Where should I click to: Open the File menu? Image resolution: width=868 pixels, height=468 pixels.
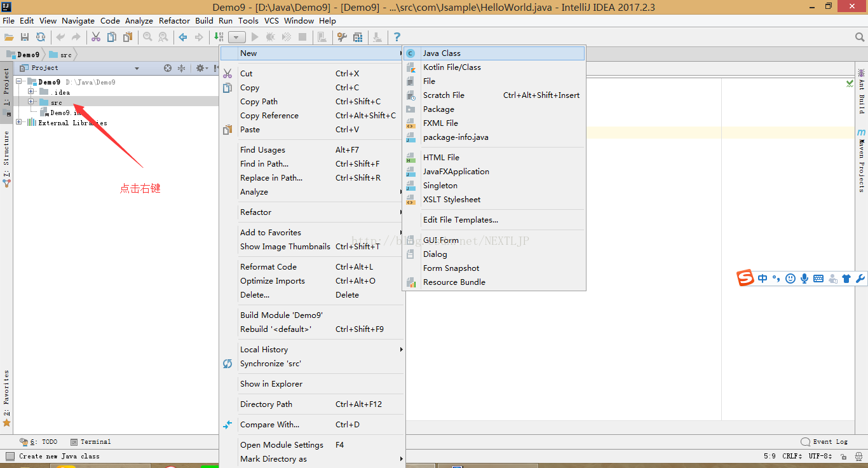(8, 20)
